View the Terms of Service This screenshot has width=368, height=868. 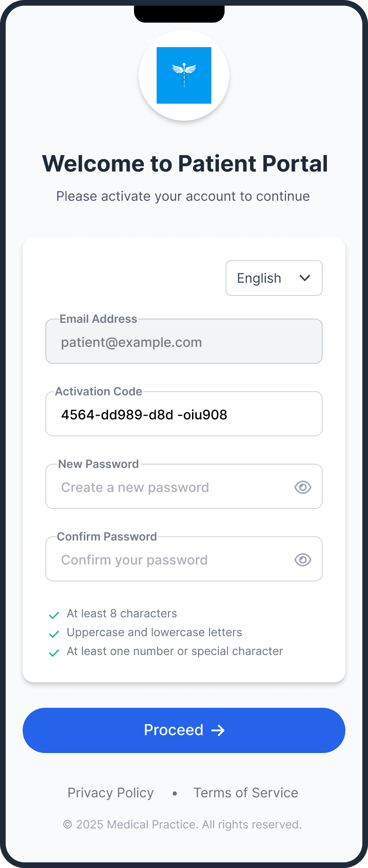click(x=245, y=793)
